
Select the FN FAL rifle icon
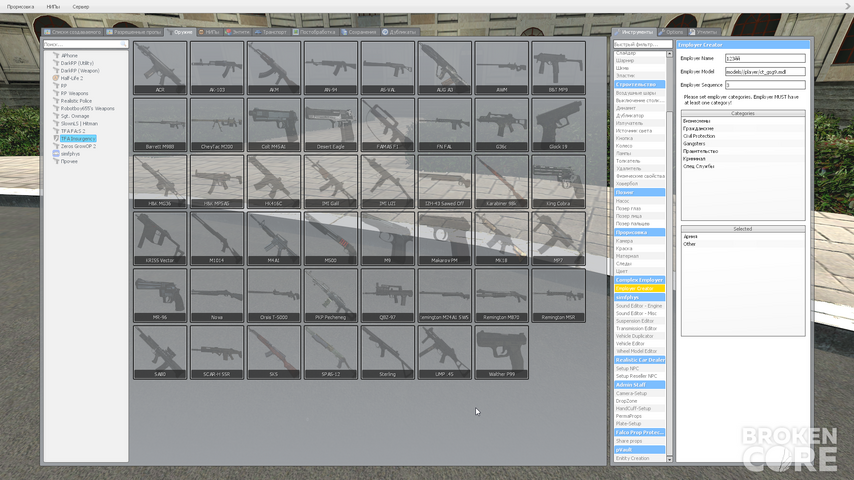coord(444,125)
